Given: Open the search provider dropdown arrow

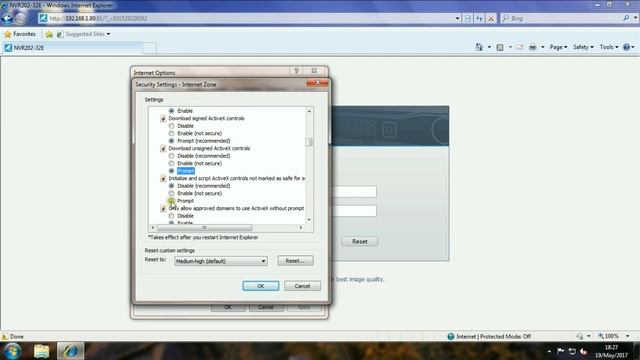Looking at the screenshot, I should (635, 18).
